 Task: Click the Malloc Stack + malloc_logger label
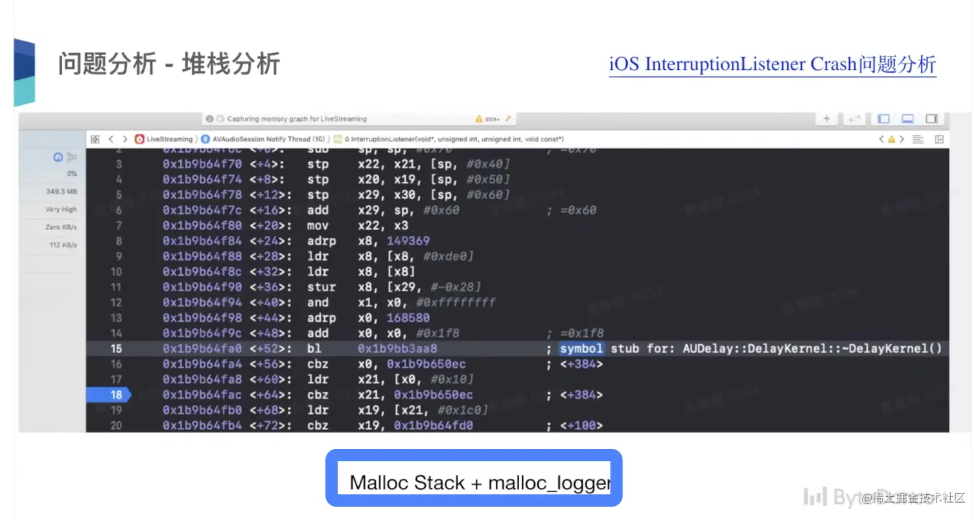[x=479, y=483]
